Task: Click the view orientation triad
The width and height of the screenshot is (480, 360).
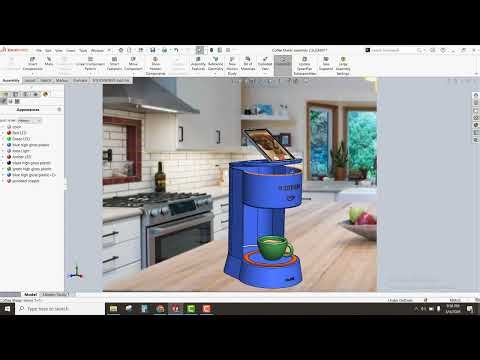Action: 76,273
